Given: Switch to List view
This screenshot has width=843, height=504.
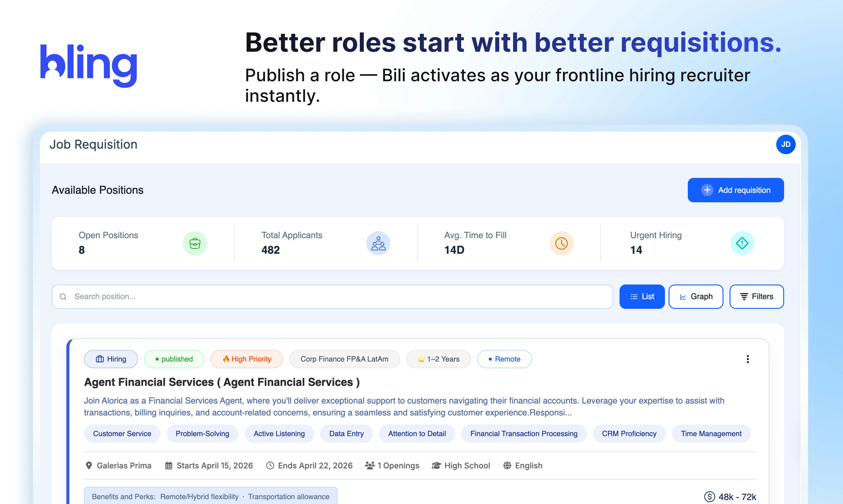Looking at the screenshot, I should click(642, 296).
